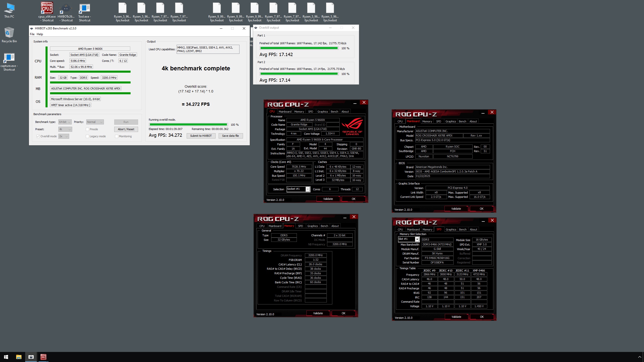Select the last Ryzen_5_96 fps.hwbot file

pyautogui.click(x=330, y=12)
